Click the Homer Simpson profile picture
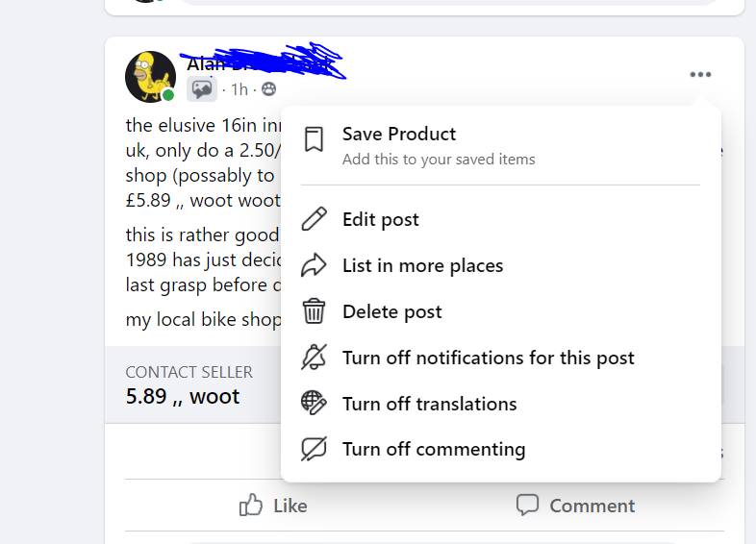The height and width of the screenshot is (544, 756). coord(150,76)
